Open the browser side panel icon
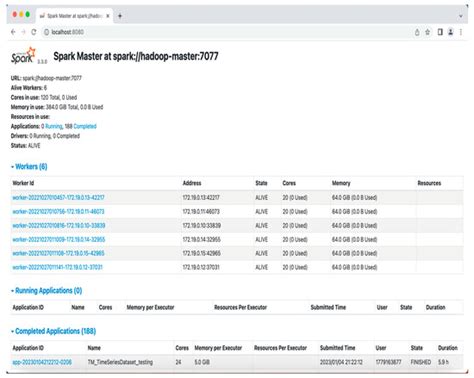 click(440, 32)
